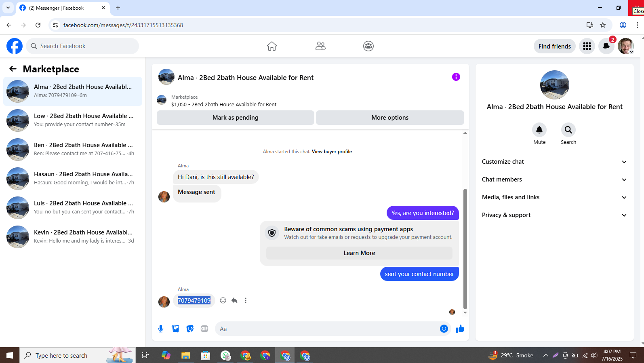Open Alma conversation in chat list

(x=73, y=91)
